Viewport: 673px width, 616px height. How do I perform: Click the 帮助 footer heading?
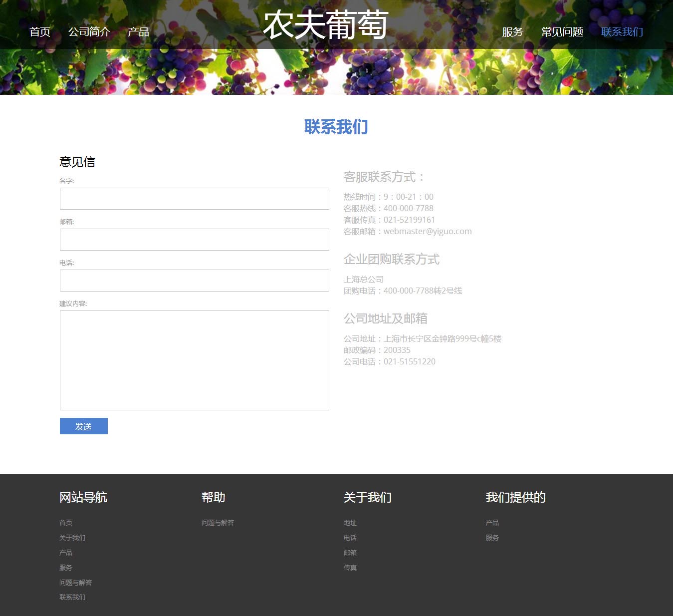pos(214,497)
